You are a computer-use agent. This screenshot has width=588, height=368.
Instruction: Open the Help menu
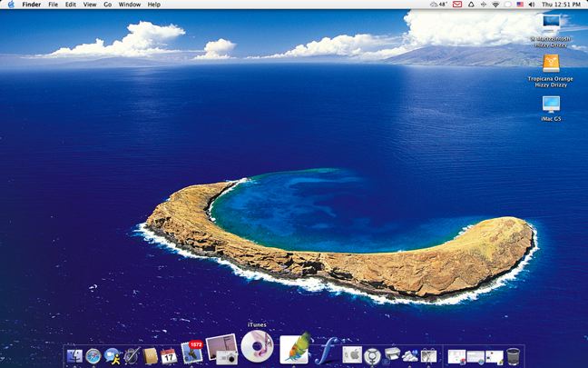(153, 5)
